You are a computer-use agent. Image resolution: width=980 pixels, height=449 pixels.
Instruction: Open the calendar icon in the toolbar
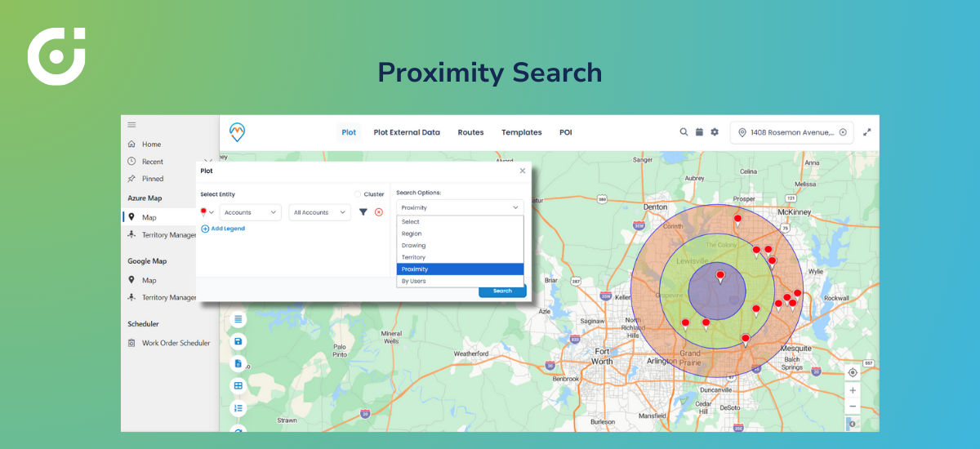(699, 132)
